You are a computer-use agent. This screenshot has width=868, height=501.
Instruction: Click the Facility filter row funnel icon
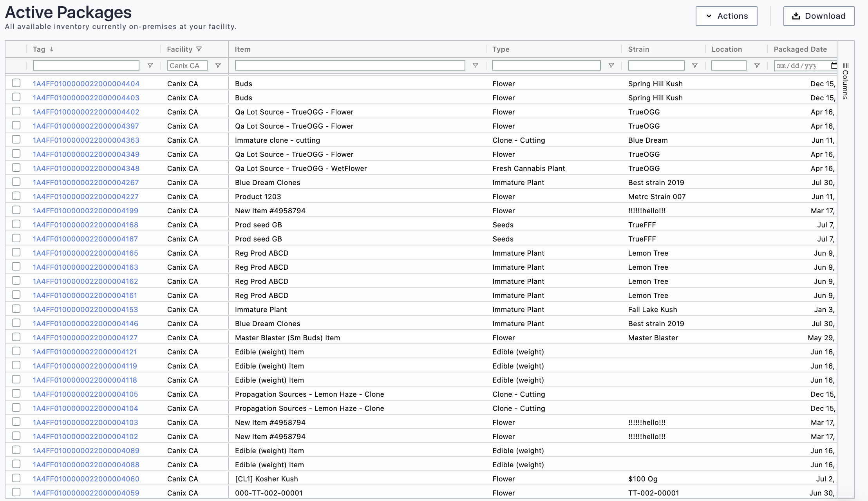point(218,65)
